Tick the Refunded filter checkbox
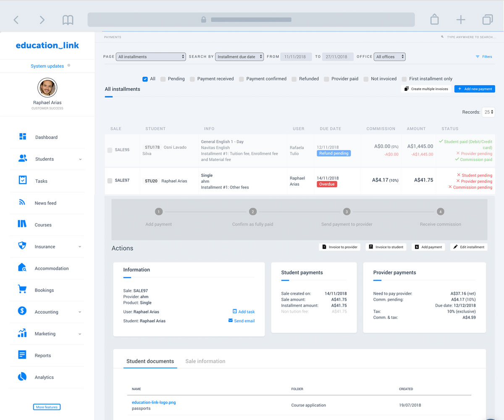Screen dimensions: 504x420 294,79
